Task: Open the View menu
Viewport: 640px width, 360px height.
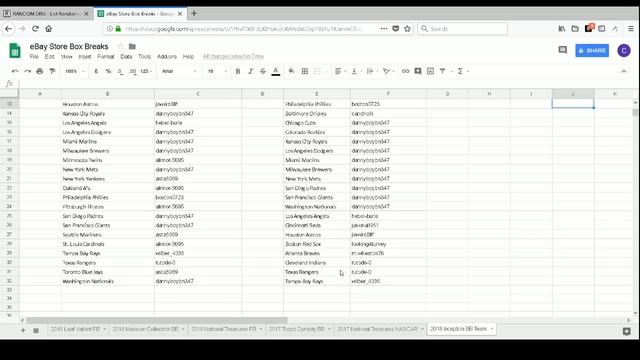Action: click(x=67, y=56)
